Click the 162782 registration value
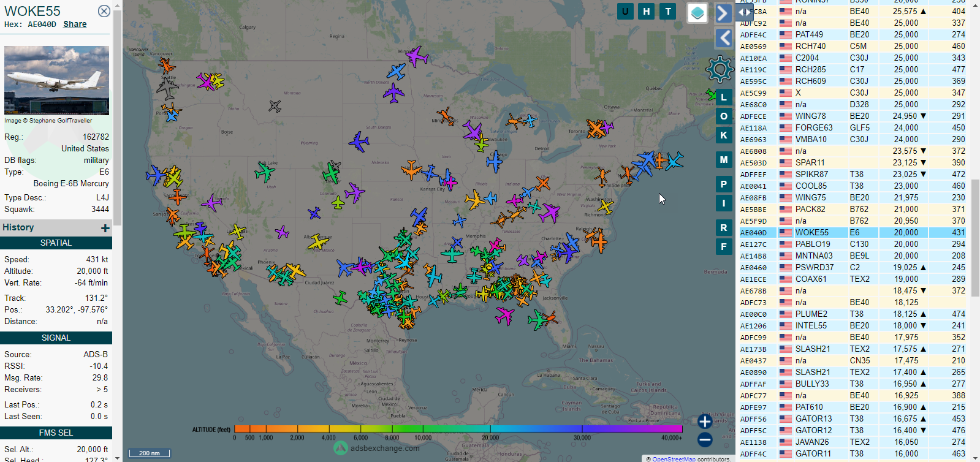Screen dimensions: 980x462 tap(96, 137)
